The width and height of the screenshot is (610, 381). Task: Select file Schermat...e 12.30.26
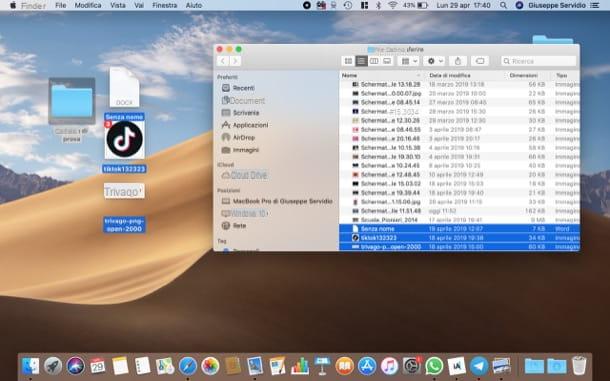[x=459, y=121]
